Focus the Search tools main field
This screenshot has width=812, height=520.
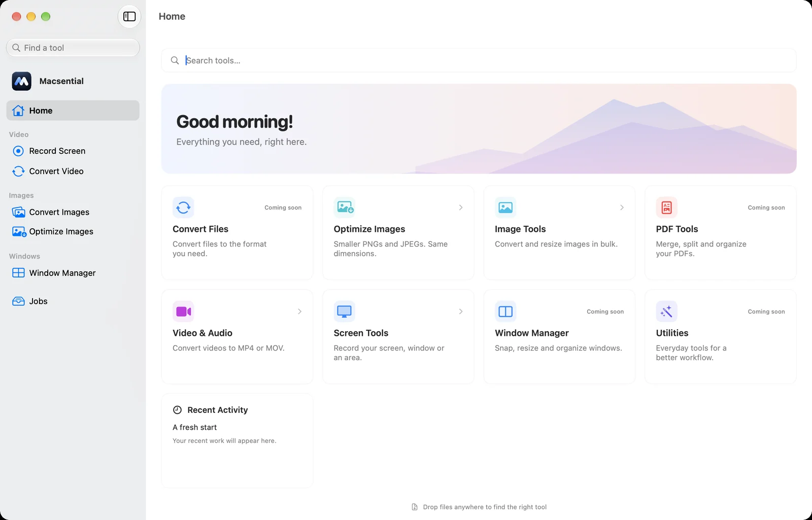(479, 60)
